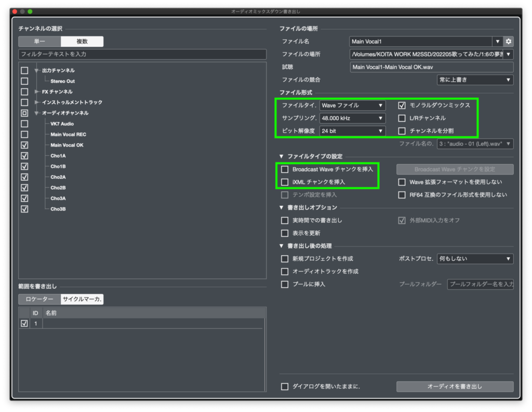Image resolution: width=532 pixels, height=412 pixels.
Task: Click the オーディオを書き出し button
Action: [455, 387]
